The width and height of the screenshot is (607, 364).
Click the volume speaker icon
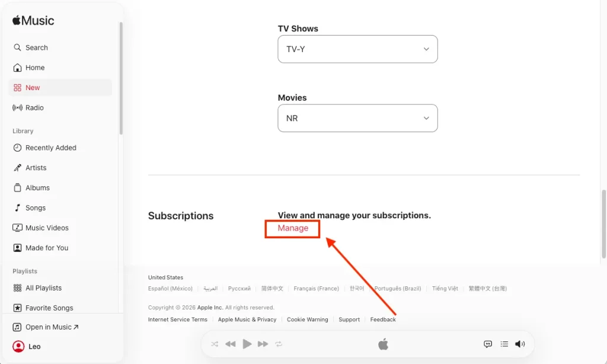520,344
